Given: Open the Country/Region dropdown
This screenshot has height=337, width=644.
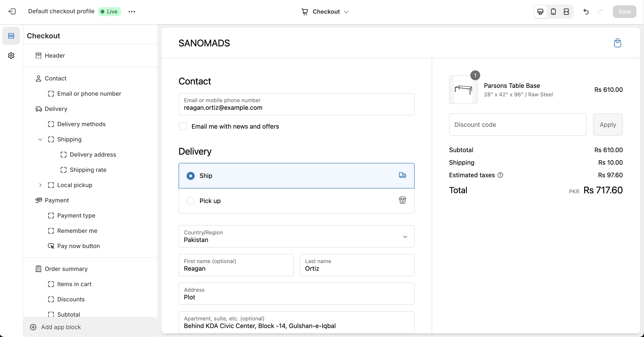Looking at the screenshot, I should click(296, 236).
